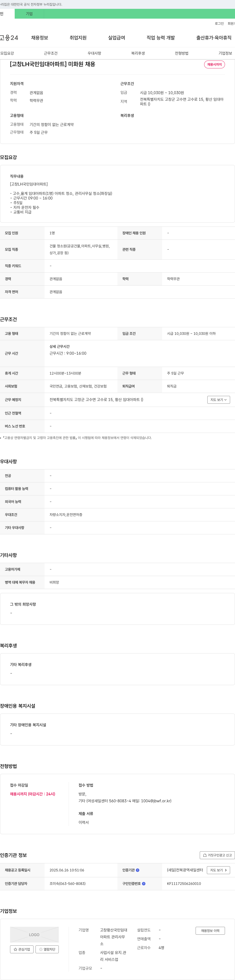Click the certification number KF11172506260010

click(x=184, y=883)
